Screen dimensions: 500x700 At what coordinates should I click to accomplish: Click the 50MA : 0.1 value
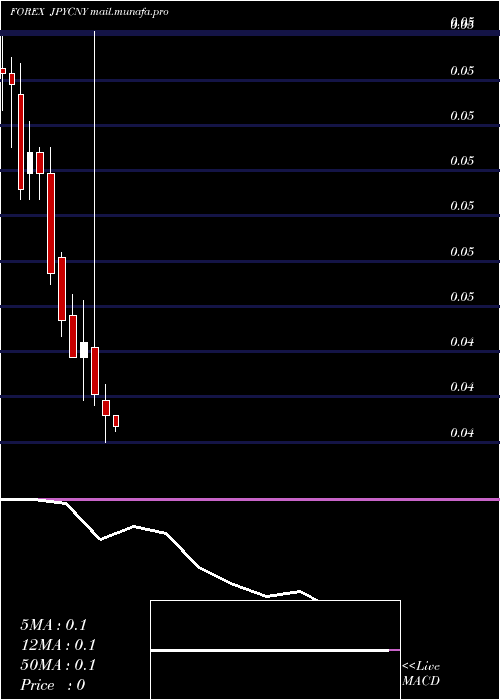tap(58, 665)
